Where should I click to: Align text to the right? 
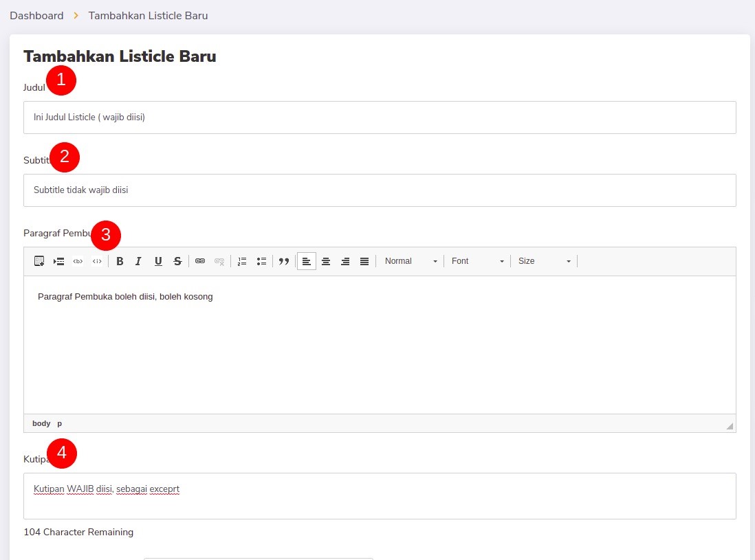tap(345, 261)
